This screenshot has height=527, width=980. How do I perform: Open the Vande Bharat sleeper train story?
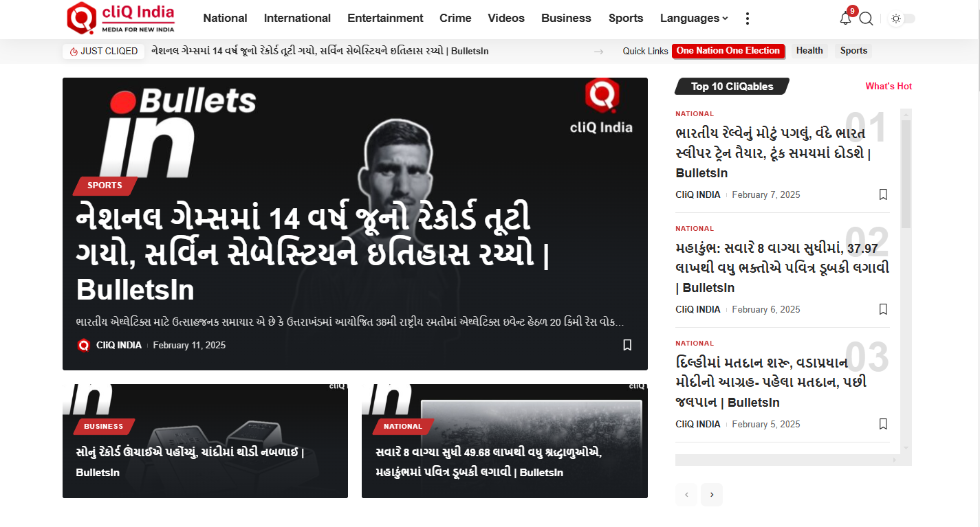(774, 153)
